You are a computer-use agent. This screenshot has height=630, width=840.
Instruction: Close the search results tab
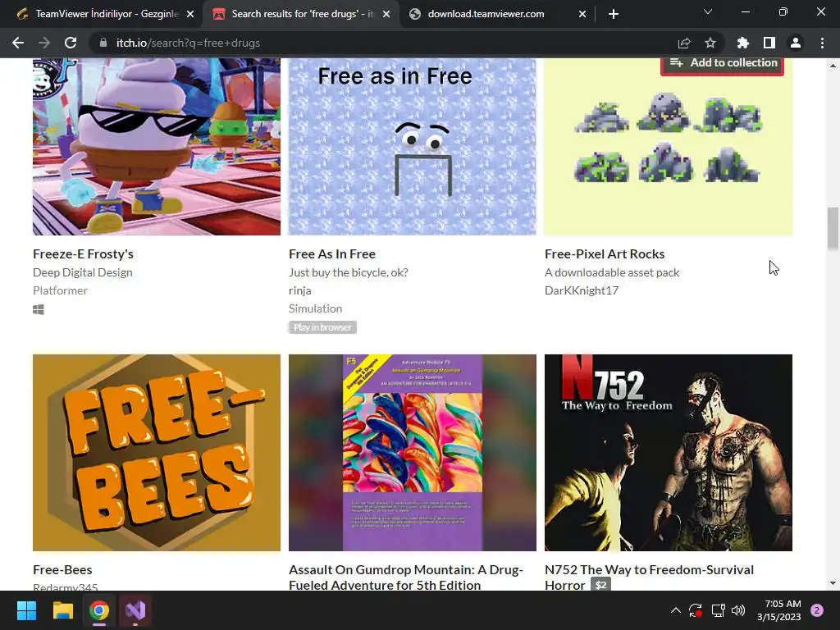386,14
